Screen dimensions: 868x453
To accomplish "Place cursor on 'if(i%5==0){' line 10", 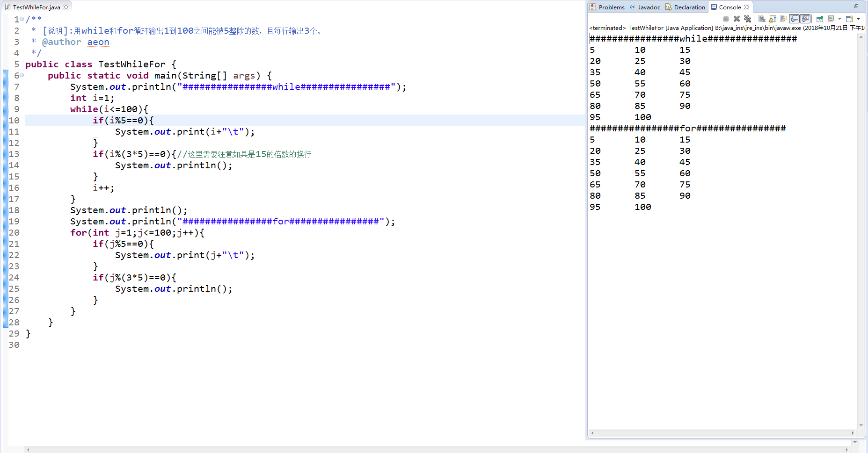I will tap(123, 120).
